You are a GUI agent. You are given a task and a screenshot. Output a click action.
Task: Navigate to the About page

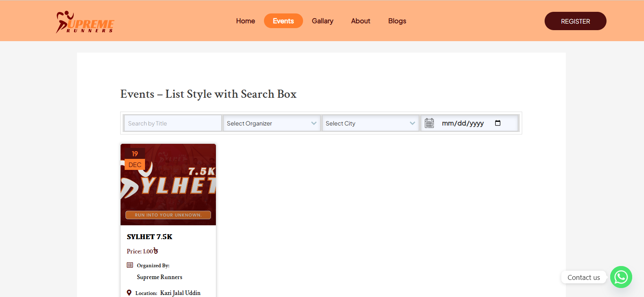(x=360, y=21)
